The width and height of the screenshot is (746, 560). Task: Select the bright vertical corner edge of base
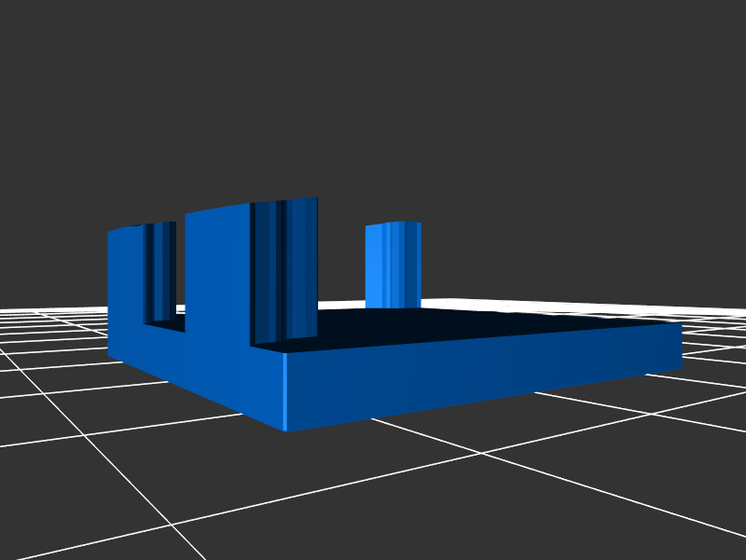(284, 392)
